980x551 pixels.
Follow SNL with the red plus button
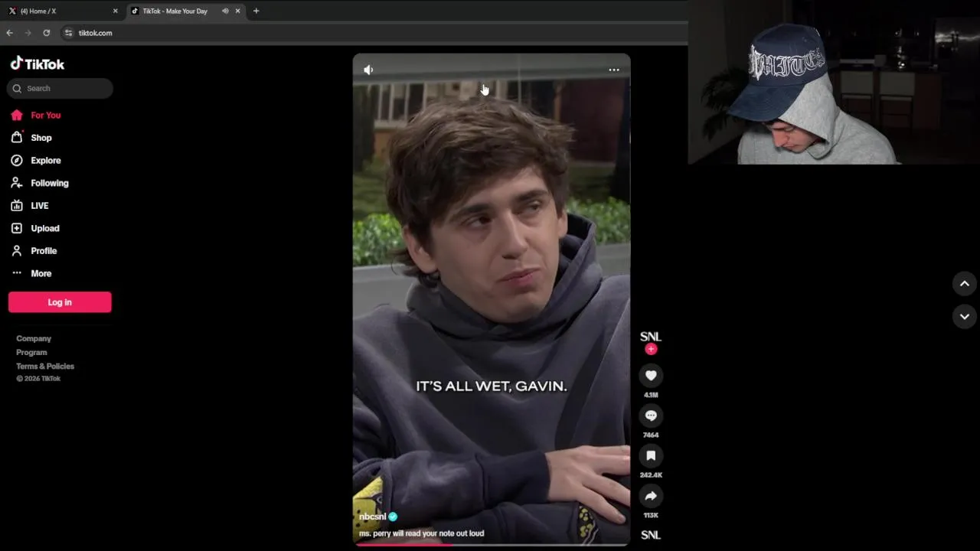[651, 349]
